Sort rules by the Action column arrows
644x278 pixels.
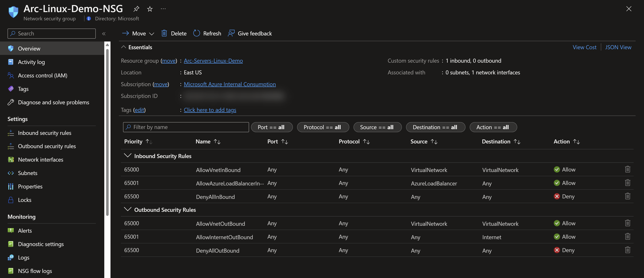pyautogui.click(x=576, y=142)
